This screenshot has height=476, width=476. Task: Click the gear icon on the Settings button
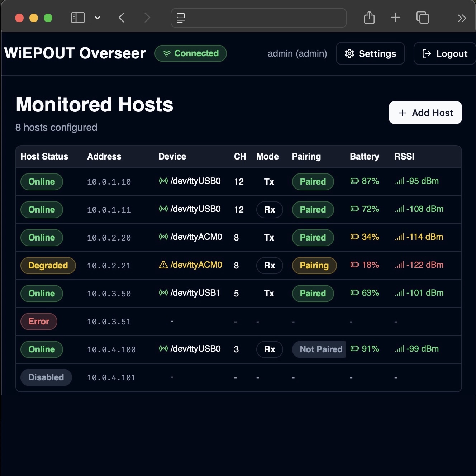pos(349,53)
